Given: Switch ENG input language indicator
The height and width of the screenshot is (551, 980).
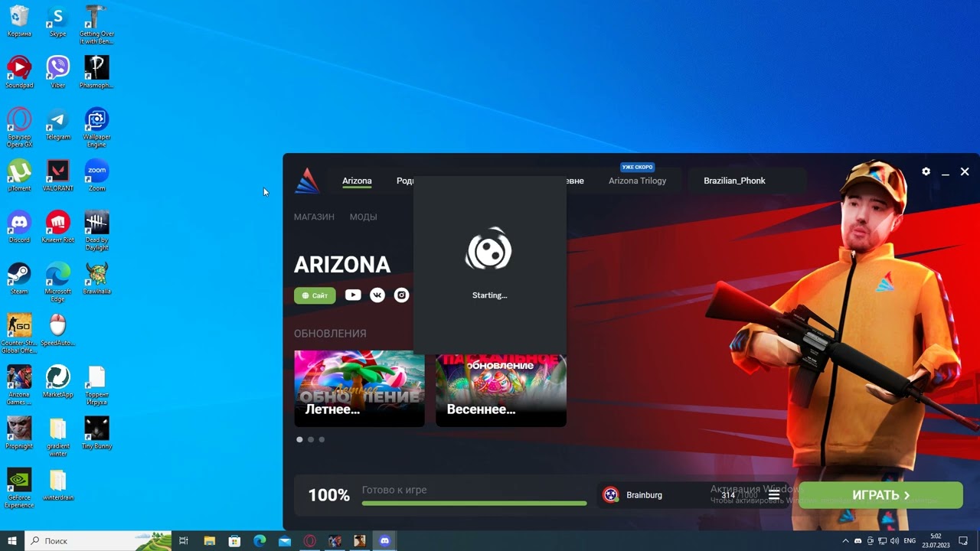Looking at the screenshot, I should click(x=911, y=541).
